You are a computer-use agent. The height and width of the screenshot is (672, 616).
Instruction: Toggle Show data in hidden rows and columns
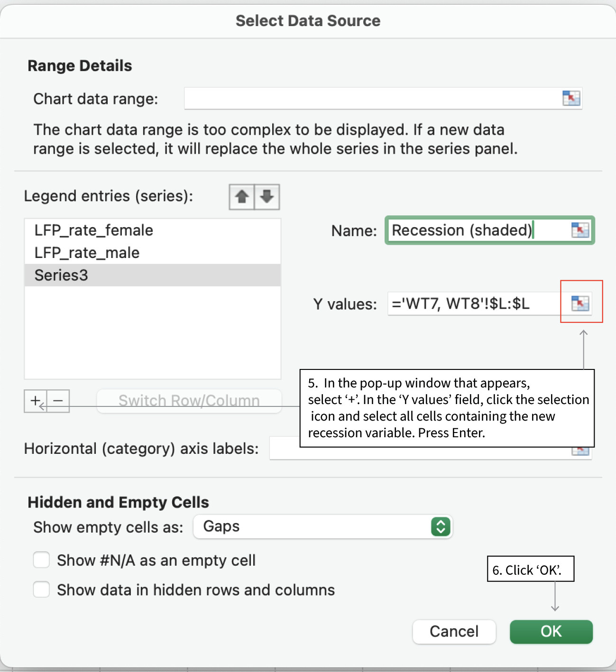(x=42, y=590)
